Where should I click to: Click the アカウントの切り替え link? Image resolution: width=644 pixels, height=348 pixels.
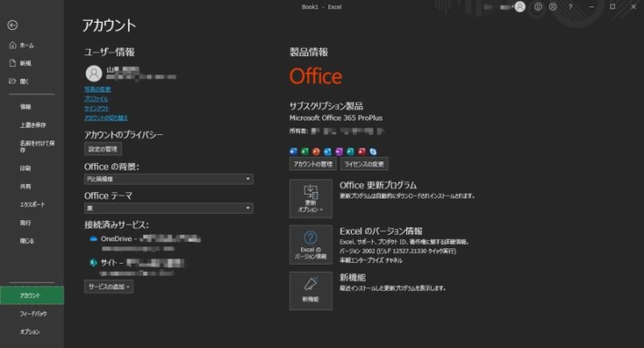tap(106, 118)
